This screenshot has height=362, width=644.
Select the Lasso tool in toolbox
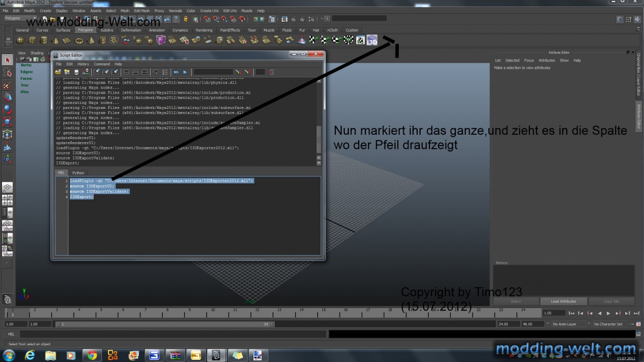coord(7,72)
